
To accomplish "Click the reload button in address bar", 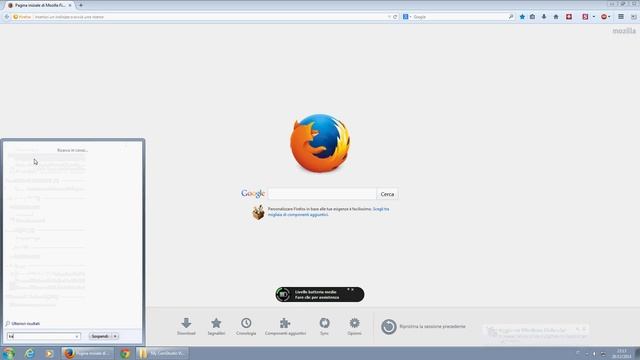I will coord(395,17).
